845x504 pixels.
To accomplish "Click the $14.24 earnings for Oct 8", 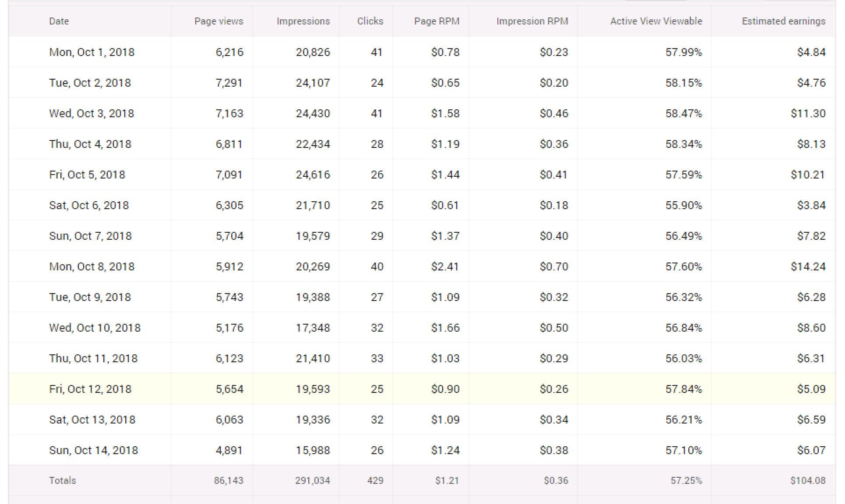I will click(808, 266).
